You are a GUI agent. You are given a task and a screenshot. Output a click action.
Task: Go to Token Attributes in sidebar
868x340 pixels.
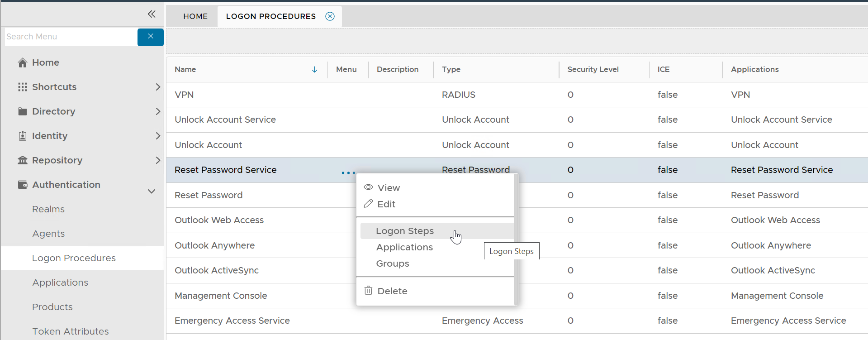tap(71, 331)
